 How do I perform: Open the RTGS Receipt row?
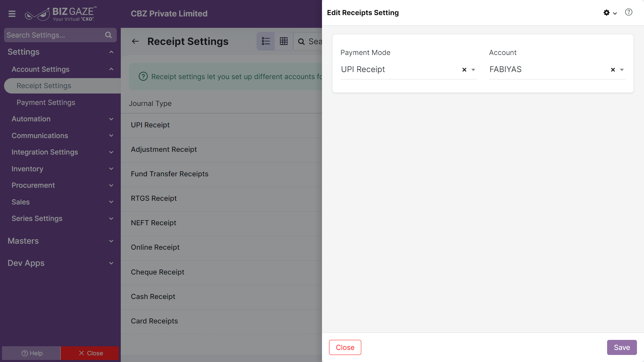(221, 198)
